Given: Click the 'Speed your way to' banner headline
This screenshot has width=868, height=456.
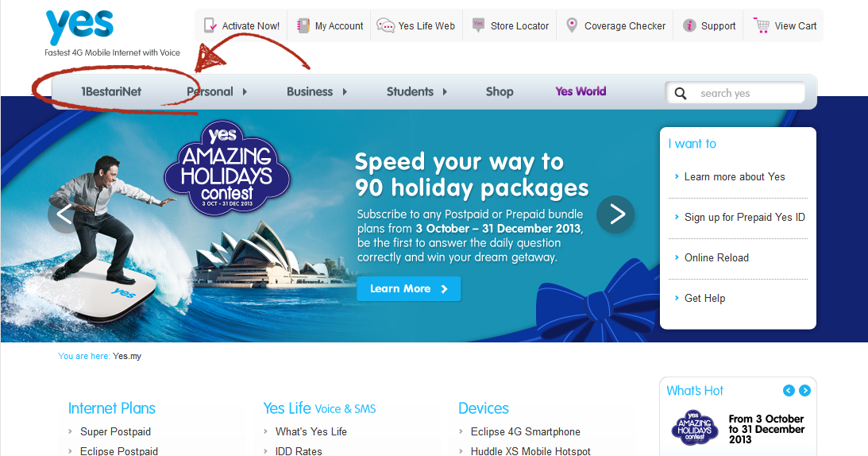Looking at the screenshot, I should pyautogui.click(x=459, y=162).
